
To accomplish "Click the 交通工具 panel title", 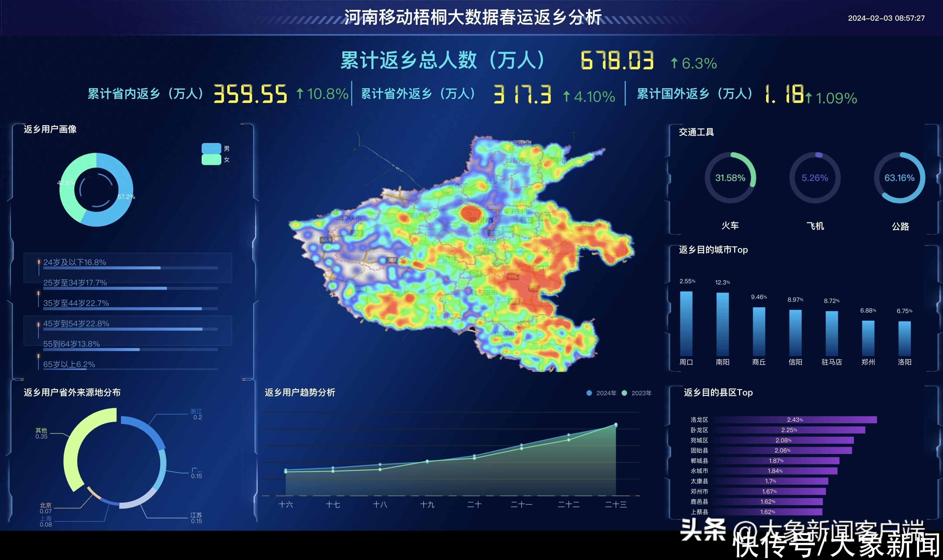I will 696,132.
